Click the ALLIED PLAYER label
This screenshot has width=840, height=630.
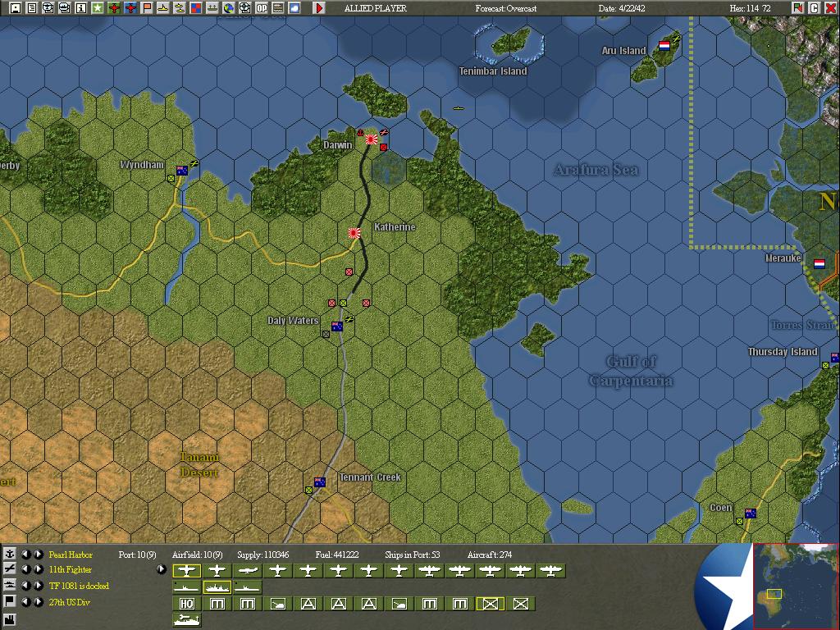pyautogui.click(x=376, y=8)
